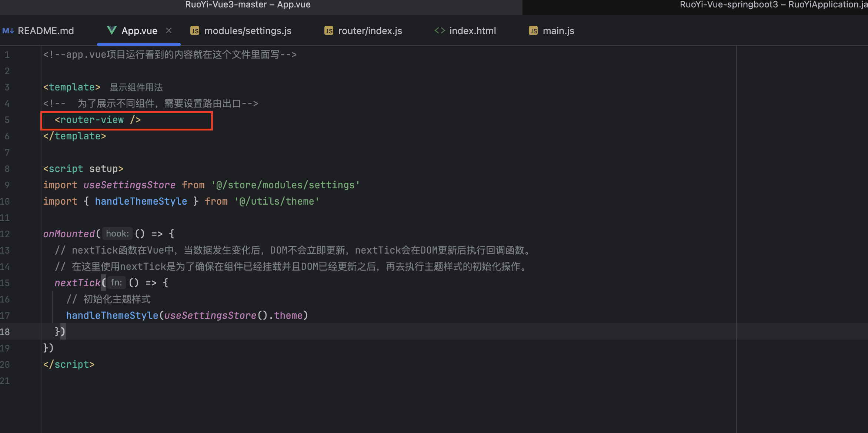Click the handleThemeStyle call on line 17
Image resolution: width=868 pixels, height=433 pixels.
(112, 315)
